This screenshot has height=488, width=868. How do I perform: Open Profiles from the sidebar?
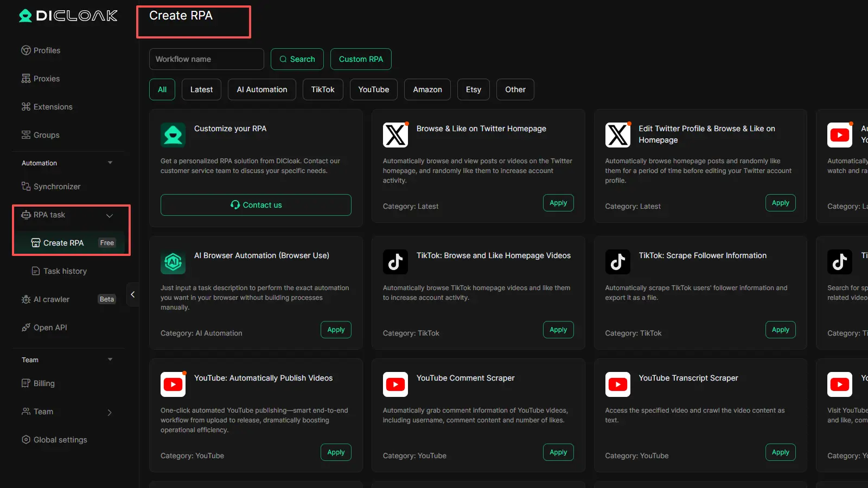(47, 50)
